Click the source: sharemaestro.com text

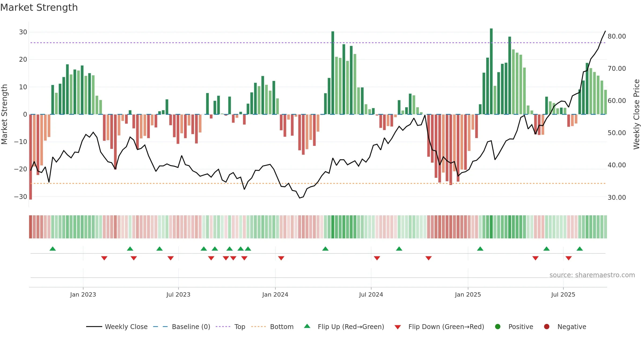pos(592,275)
